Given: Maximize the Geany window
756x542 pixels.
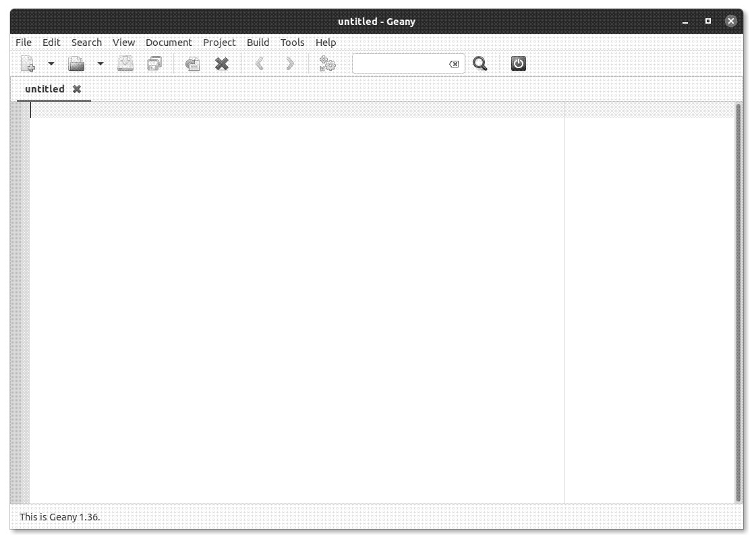Looking at the screenshot, I should pos(708,21).
